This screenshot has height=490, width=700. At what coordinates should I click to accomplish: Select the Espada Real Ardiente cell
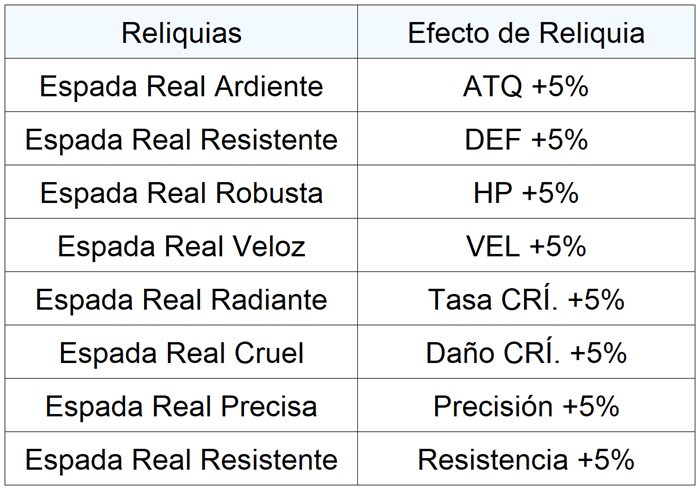click(x=181, y=86)
